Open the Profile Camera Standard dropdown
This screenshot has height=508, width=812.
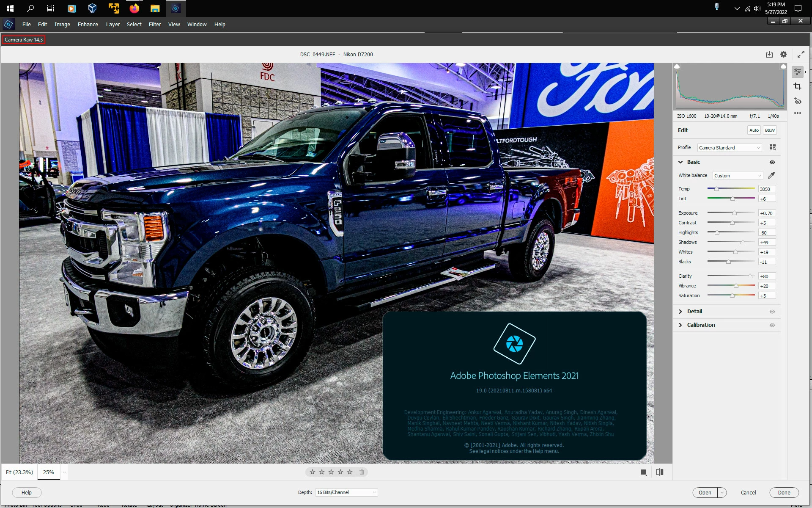tap(729, 148)
